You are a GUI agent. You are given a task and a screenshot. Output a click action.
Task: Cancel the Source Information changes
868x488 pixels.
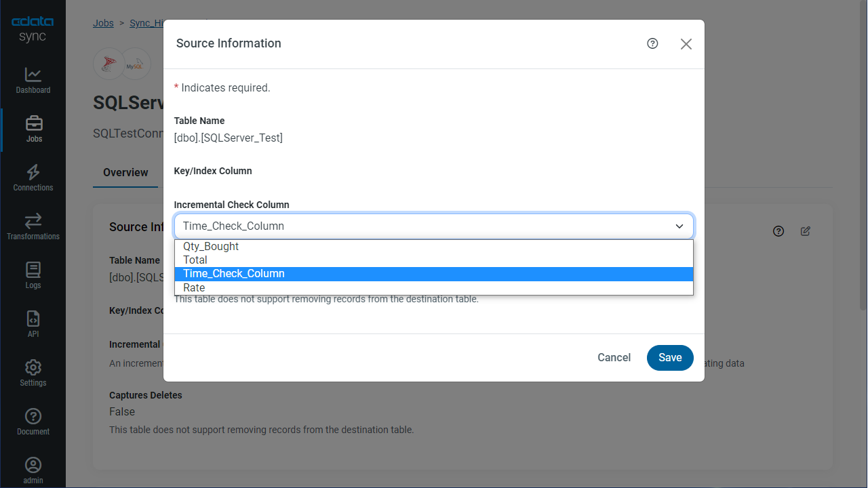[x=614, y=358]
